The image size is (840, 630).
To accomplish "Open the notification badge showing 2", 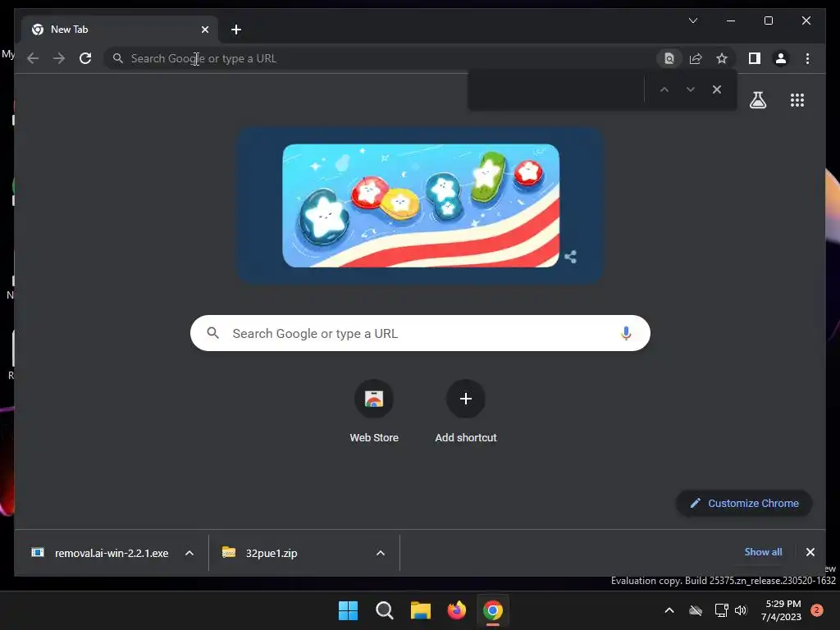I will (816, 610).
